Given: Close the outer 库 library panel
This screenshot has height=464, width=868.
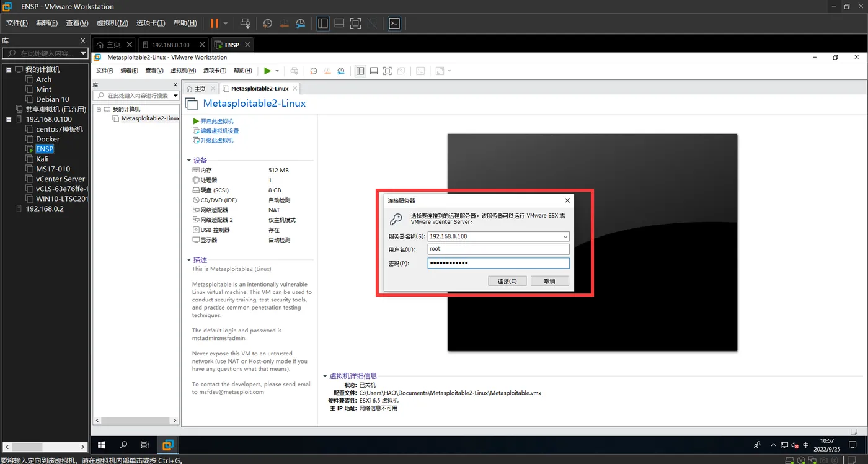Looking at the screenshot, I should pos(83,40).
